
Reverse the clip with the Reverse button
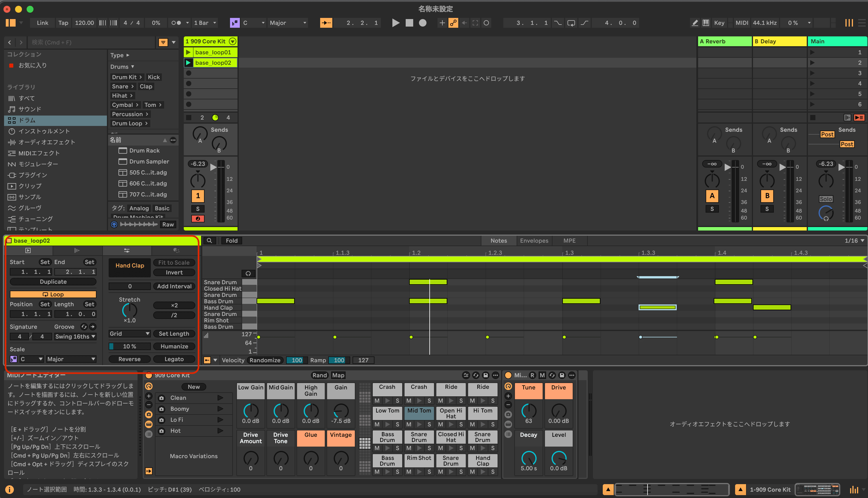point(129,359)
